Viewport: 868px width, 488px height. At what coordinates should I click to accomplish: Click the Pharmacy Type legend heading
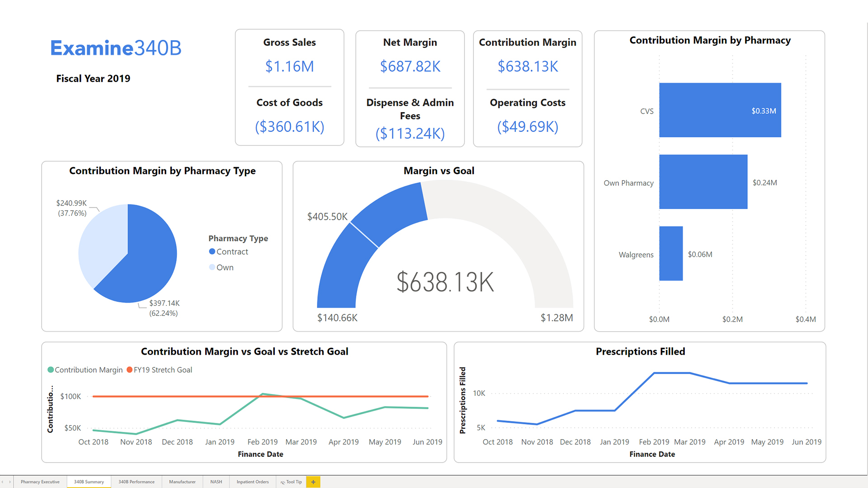(x=238, y=238)
